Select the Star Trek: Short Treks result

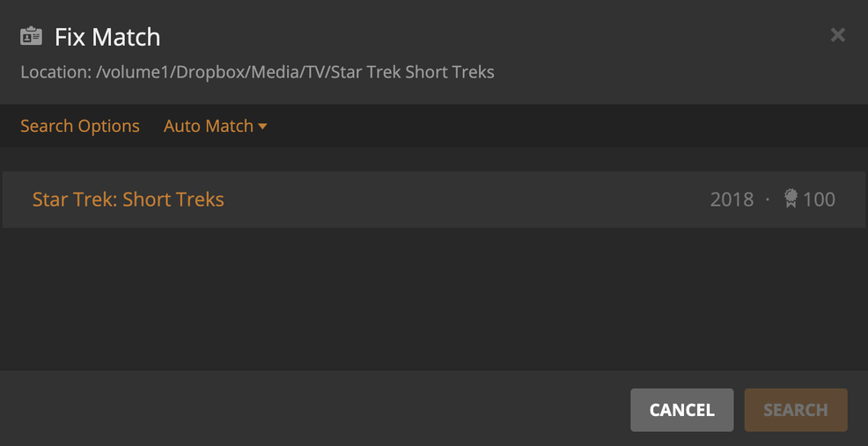129,200
